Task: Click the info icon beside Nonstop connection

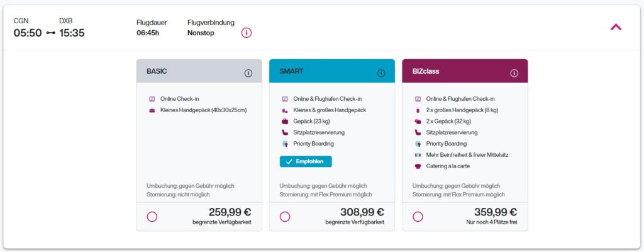Action: click(247, 33)
